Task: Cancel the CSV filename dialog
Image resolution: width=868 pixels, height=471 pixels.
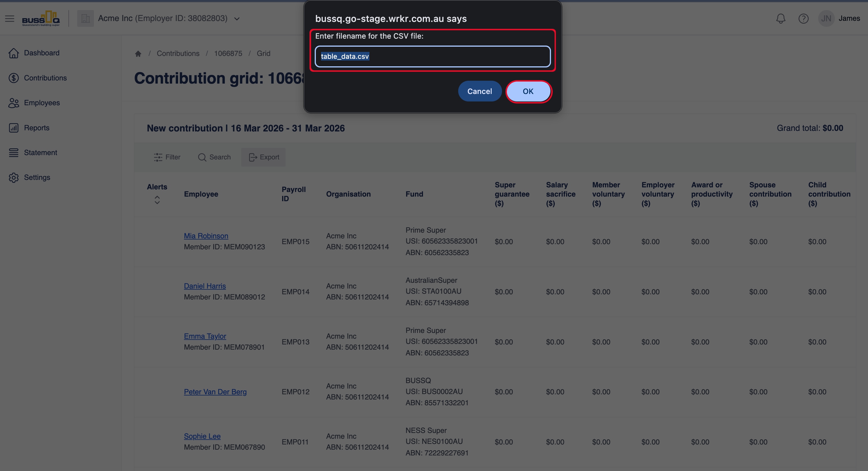Action: click(x=480, y=91)
